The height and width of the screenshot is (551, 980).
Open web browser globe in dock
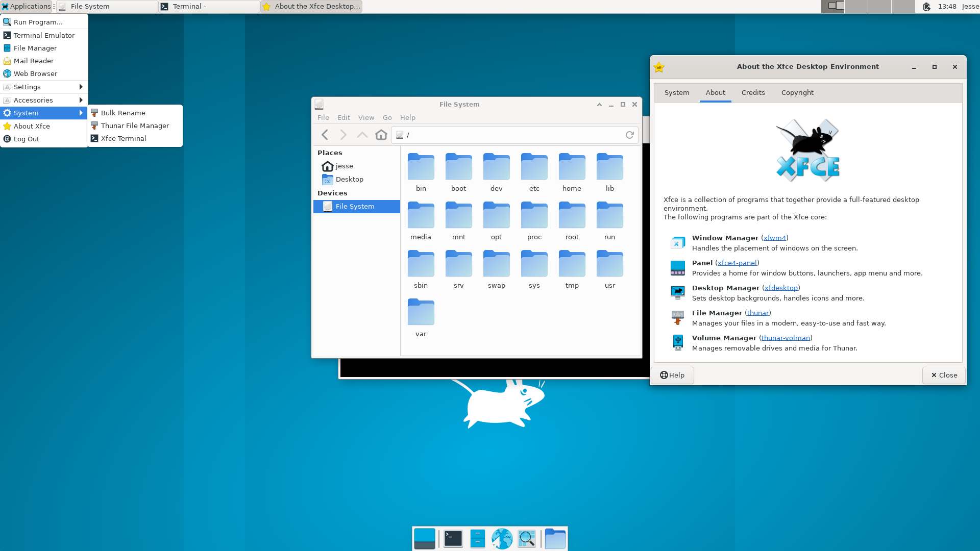(502, 539)
